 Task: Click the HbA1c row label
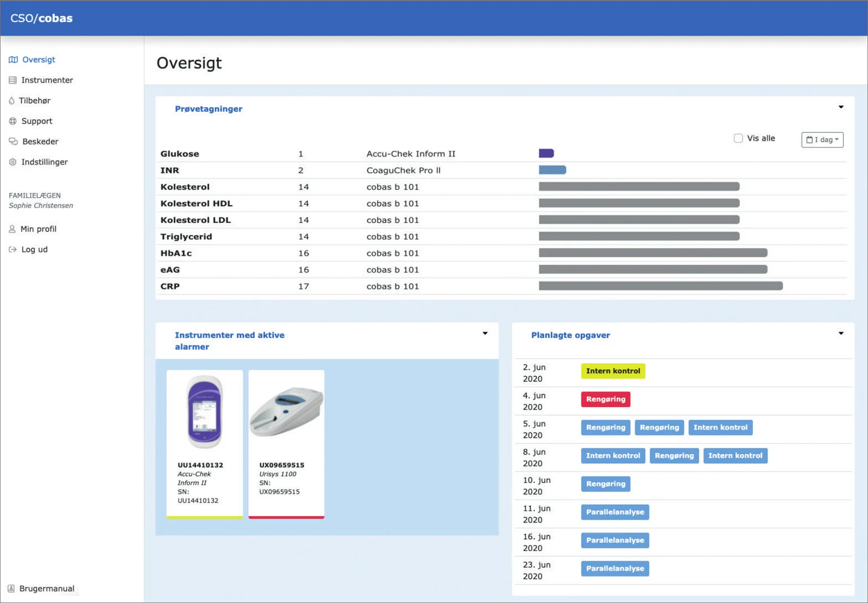point(176,253)
